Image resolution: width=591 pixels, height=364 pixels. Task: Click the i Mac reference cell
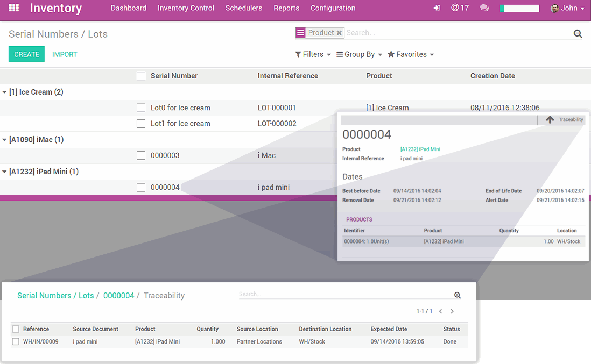tap(266, 155)
